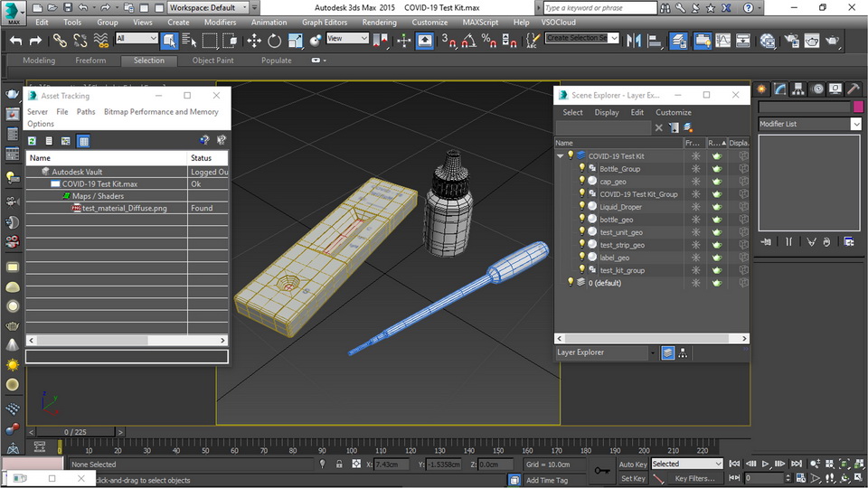Click the Utilities hammer icon

(854, 89)
